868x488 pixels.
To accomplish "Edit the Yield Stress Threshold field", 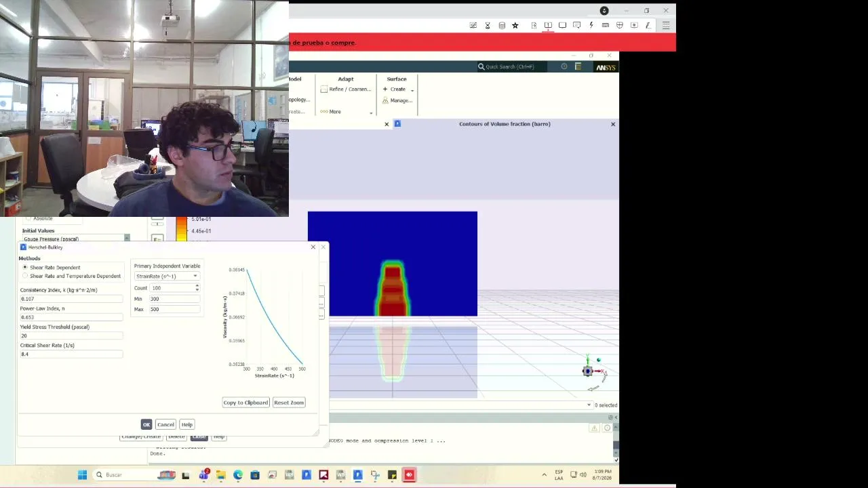I will (71, 335).
